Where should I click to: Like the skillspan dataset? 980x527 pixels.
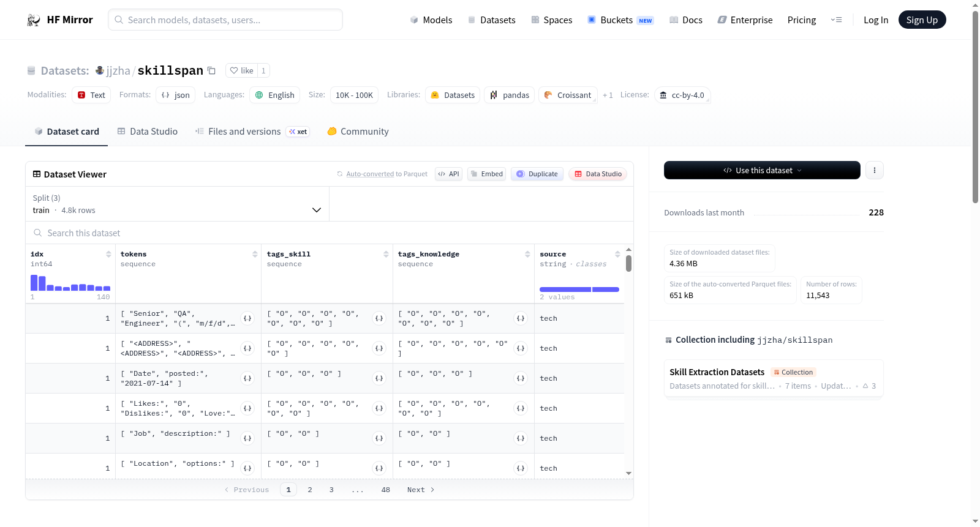click(241, 70)
